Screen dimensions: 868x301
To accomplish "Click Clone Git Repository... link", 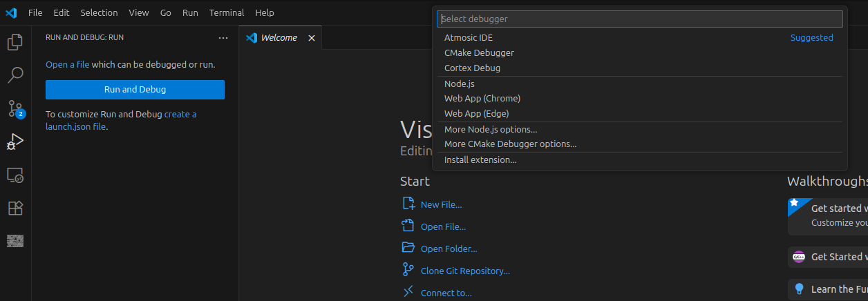I will tap(465, 271).
